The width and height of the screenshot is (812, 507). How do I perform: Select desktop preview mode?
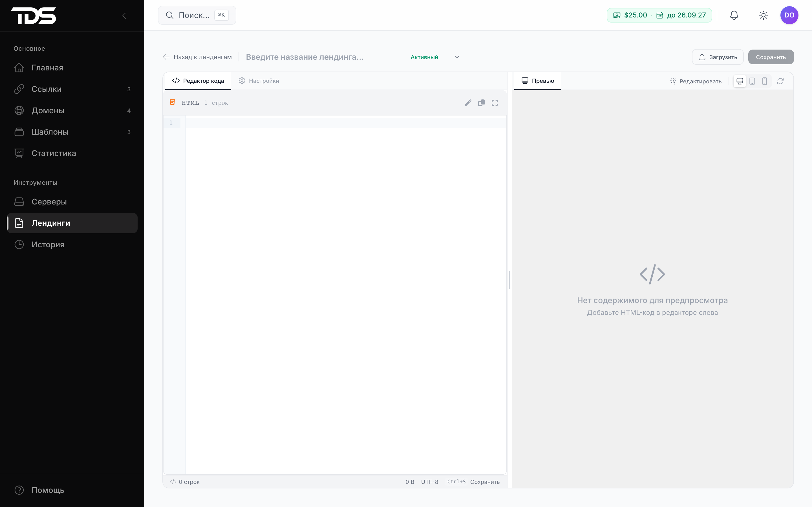pos(740,81)
